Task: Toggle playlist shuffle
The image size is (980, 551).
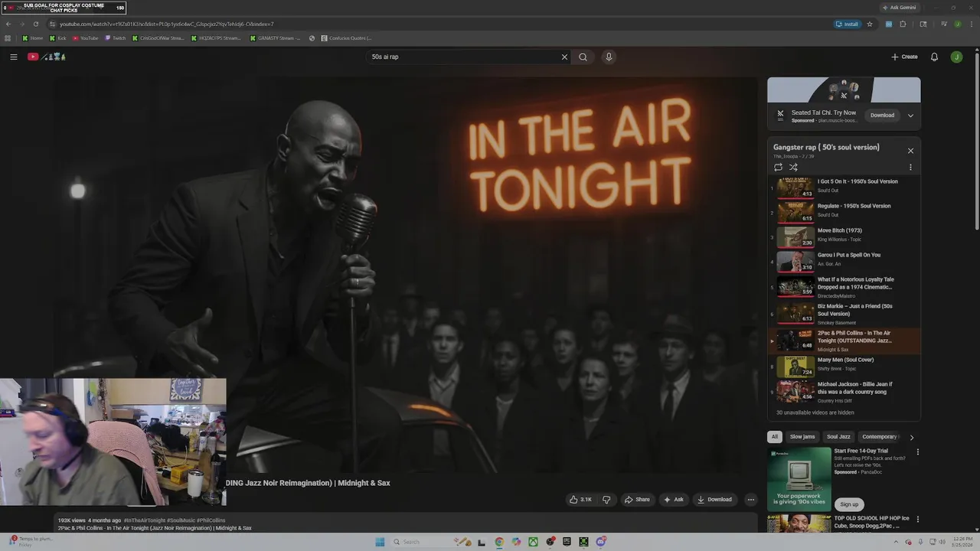Action: [x=793, y=167]
